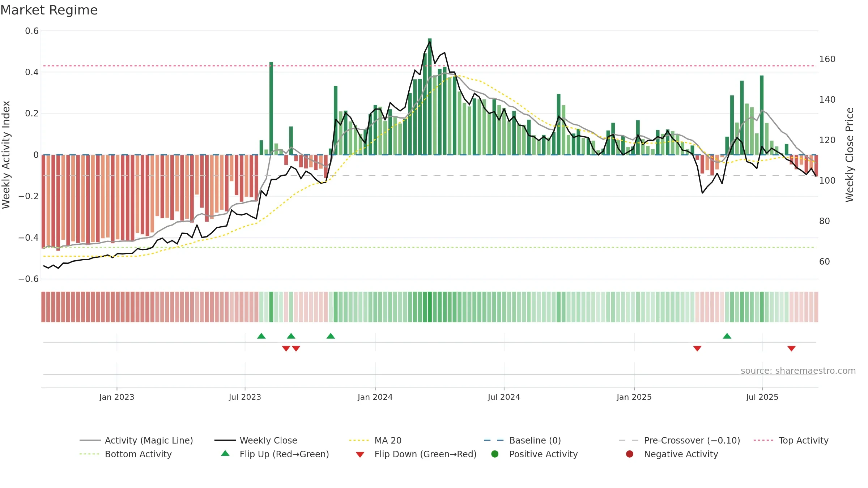
Task: Toggle the MA 20 legend entry
Action: [375, 440]
